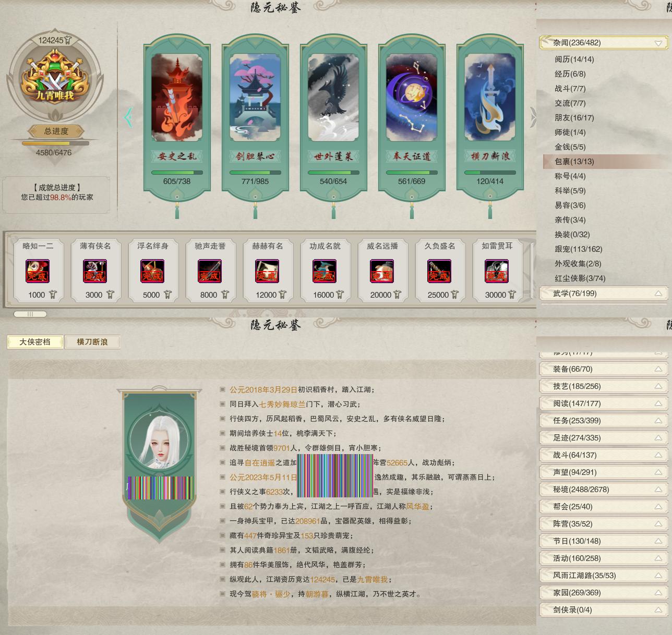The image size is (672, 635).
Task: Click the 薄有侠名 3000-point reward icon
Action: point(95,271)
